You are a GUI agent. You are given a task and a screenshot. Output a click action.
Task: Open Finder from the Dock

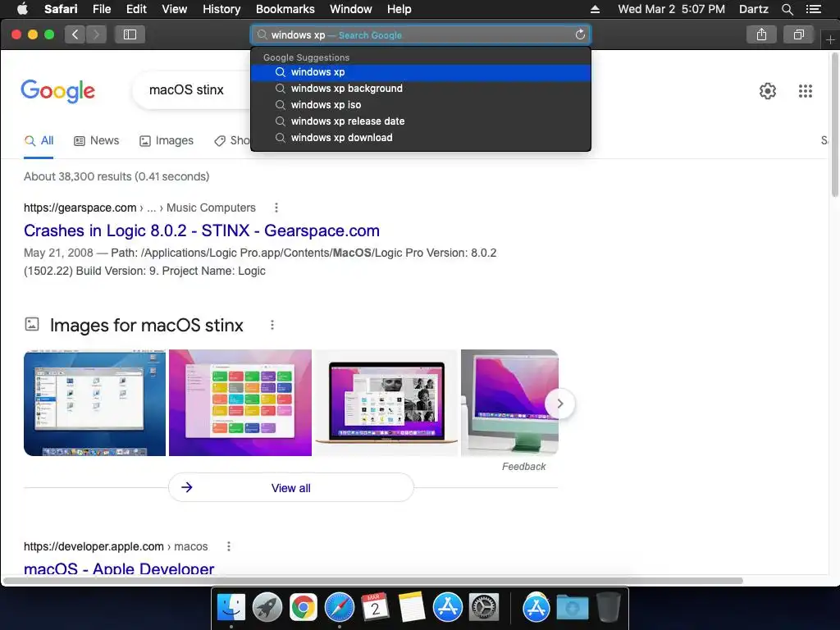231,608
